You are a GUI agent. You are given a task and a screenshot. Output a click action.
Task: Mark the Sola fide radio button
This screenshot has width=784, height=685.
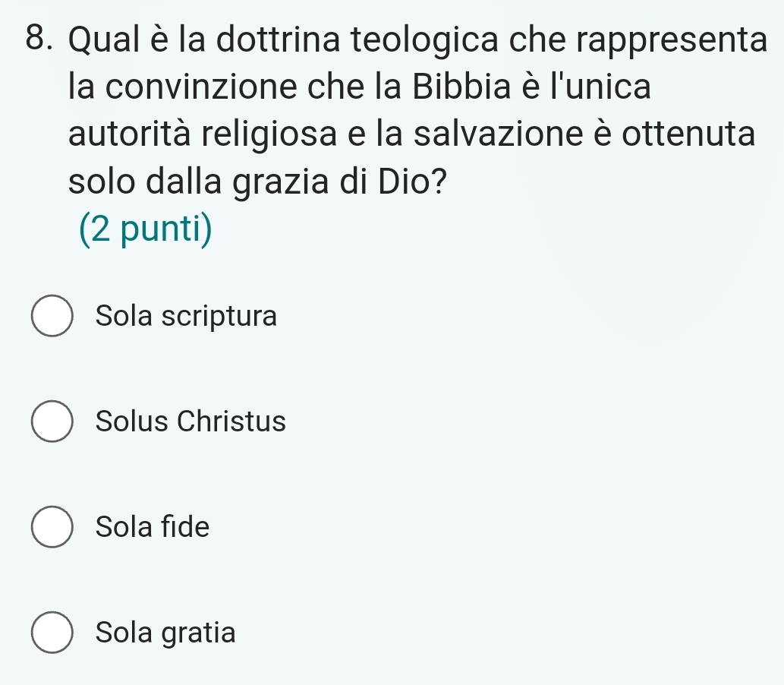pyautogui.click(x=53, y=528)
